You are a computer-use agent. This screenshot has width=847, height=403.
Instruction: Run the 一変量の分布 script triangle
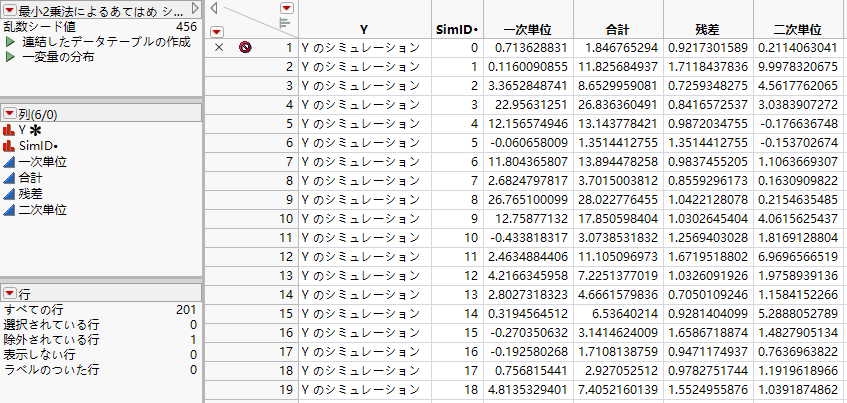[10, 57]
